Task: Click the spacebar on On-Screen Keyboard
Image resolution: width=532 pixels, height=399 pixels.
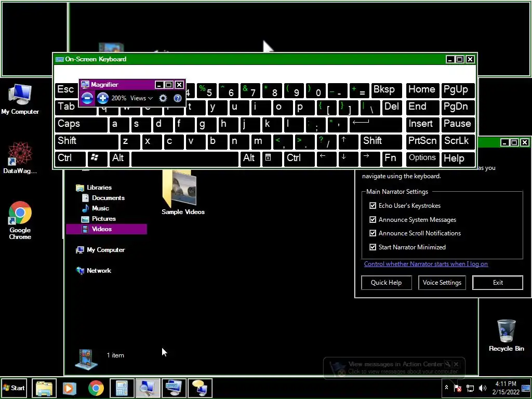Action: 185,159
